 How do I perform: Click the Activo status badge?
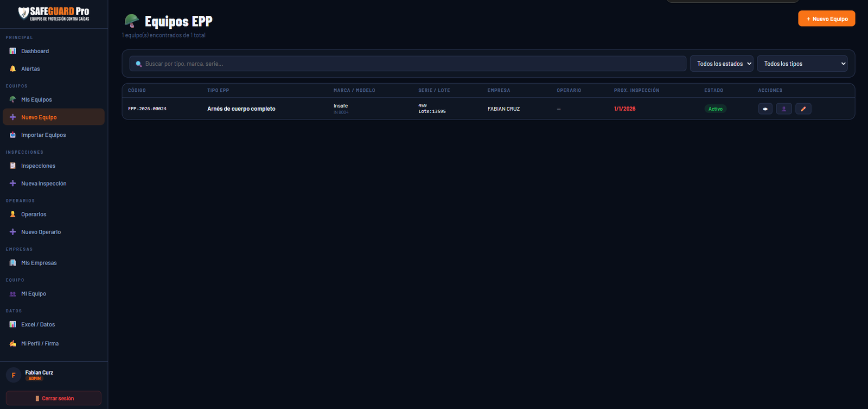coord(716,109)
